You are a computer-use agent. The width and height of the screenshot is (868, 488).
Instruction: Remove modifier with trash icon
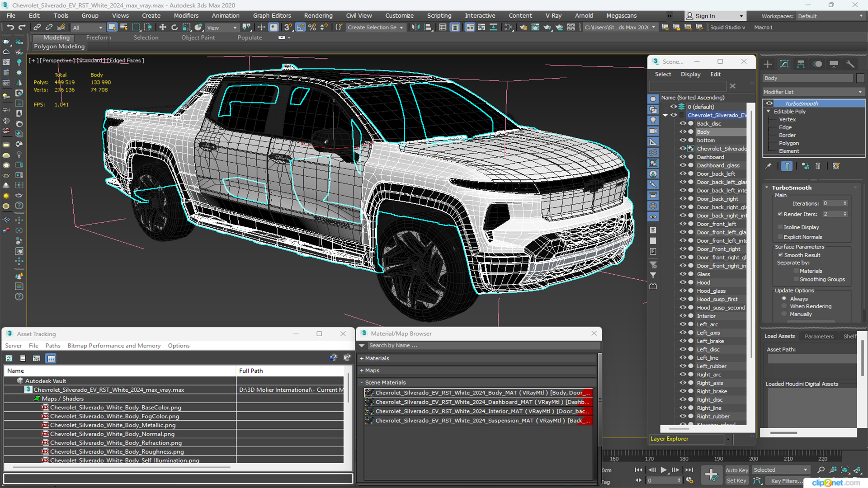818,166
